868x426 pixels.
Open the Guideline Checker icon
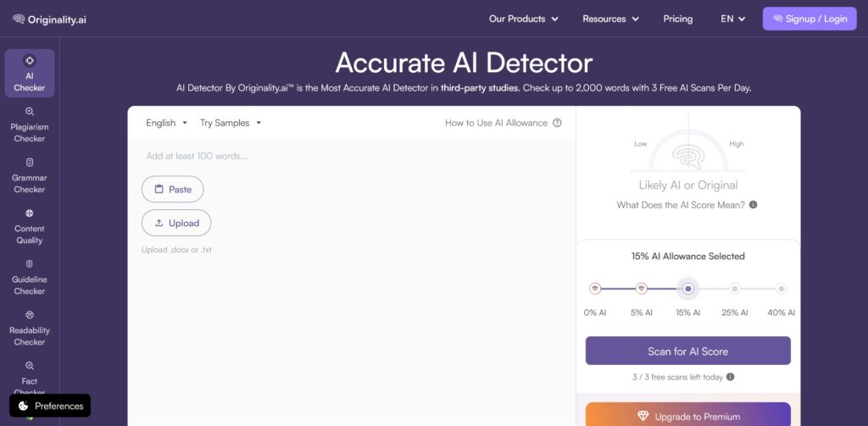[30, 264]
